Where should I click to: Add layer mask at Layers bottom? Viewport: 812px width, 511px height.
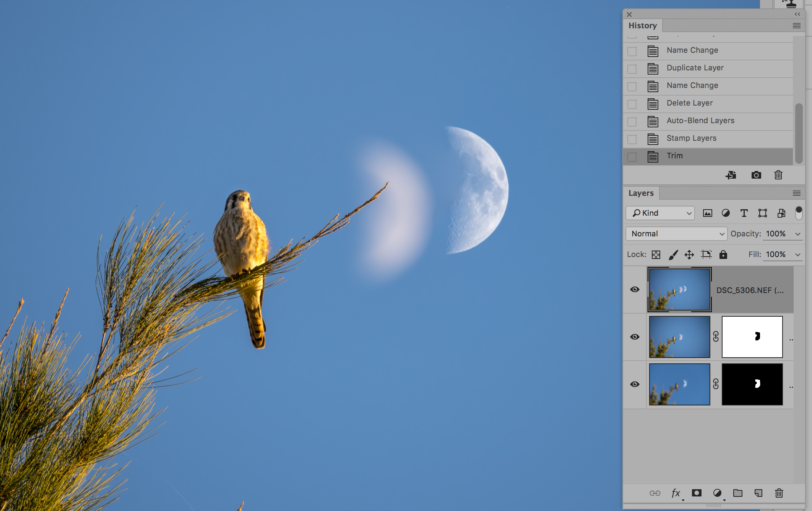[x=697, y=493]
